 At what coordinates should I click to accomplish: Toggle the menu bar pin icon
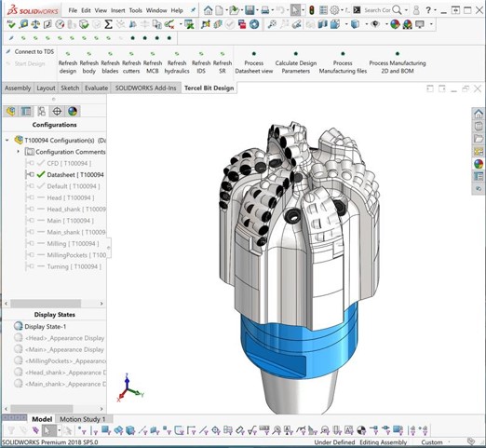point(193,10)
